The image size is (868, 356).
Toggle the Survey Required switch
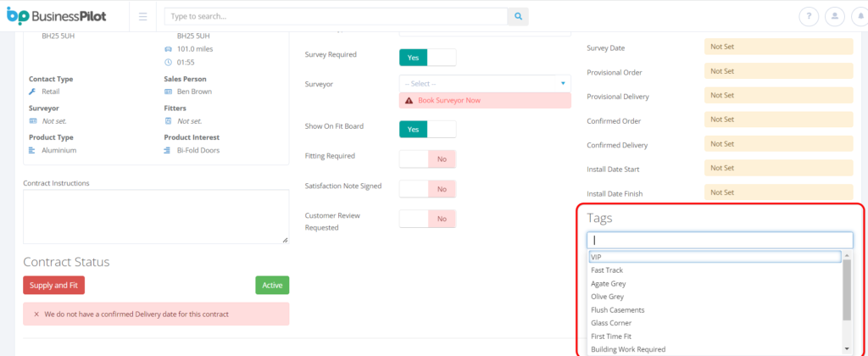427,57
